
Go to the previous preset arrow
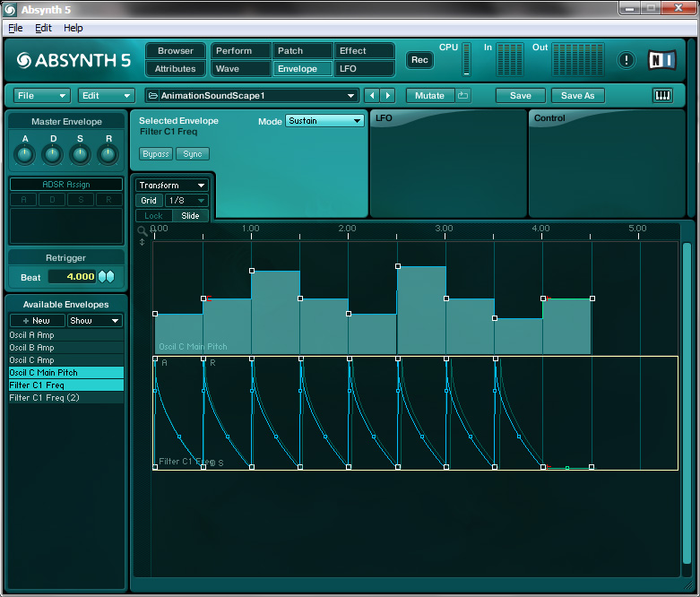point(372,96)
